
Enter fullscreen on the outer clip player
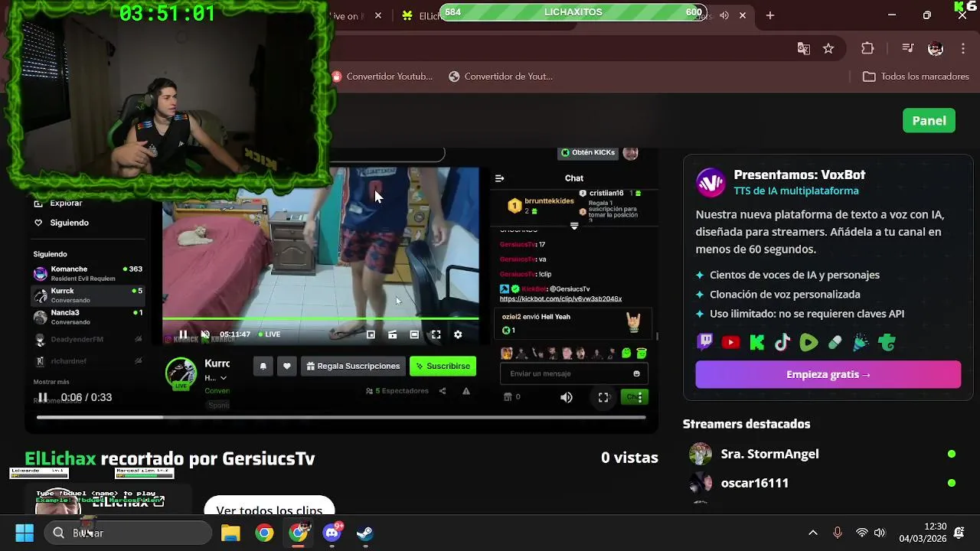pos(603,397)
